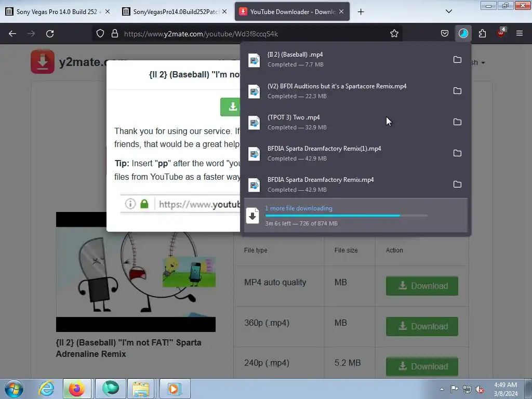Click file icon of Dreamfactory Remix(1).mp4
The width and height of the screenshot is (532, 399).
[x=254, y=154]
